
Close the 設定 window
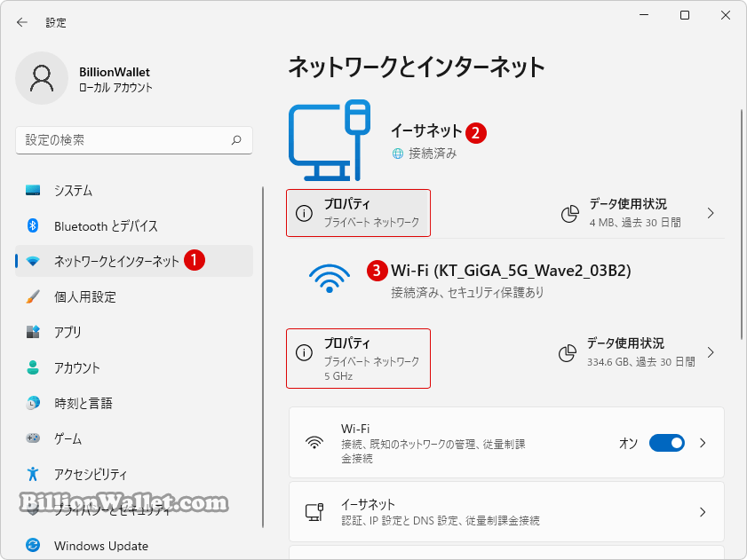click(726, 15)
